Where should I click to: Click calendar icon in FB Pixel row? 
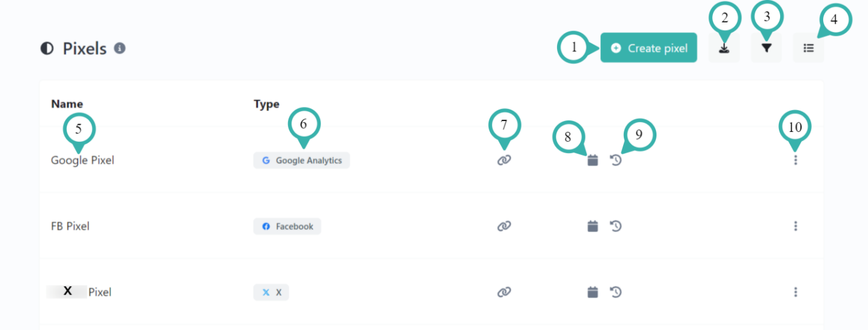[593, 226]
